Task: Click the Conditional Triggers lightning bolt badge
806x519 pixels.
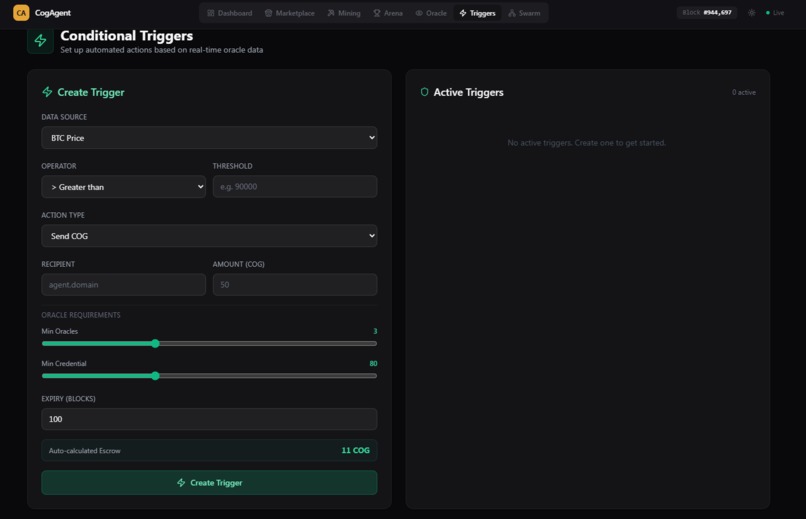Action: 41,41
